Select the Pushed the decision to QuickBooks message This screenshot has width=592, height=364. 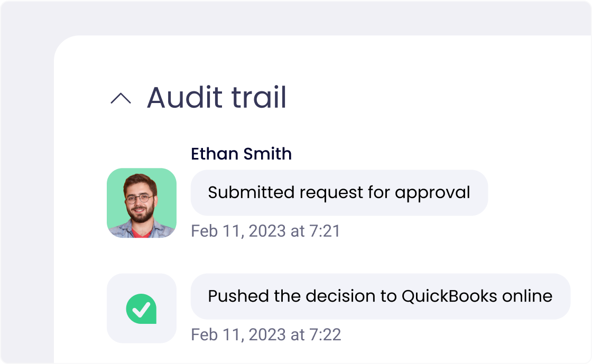point(380,296)
